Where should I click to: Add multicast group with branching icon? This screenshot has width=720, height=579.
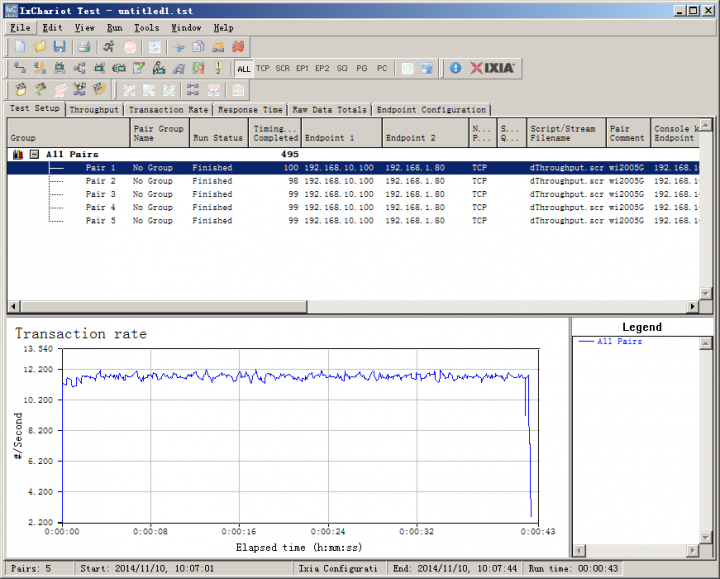point(79,68)
